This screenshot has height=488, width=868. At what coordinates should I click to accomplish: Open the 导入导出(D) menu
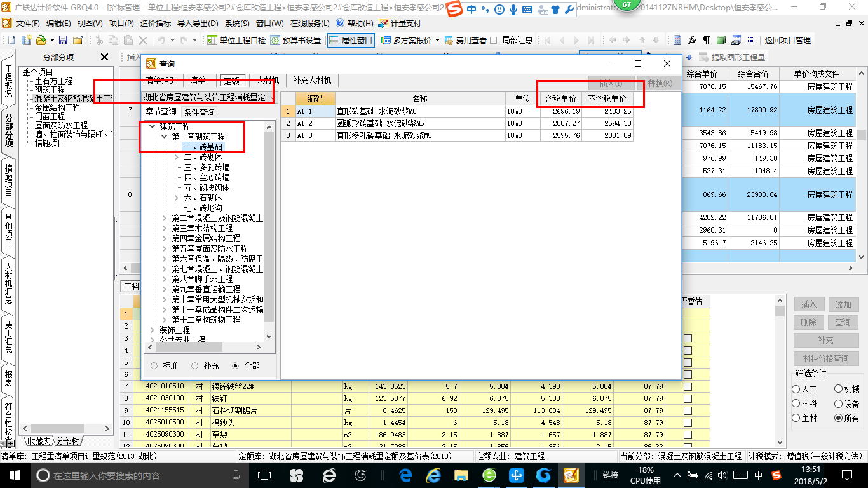point(198,23)
